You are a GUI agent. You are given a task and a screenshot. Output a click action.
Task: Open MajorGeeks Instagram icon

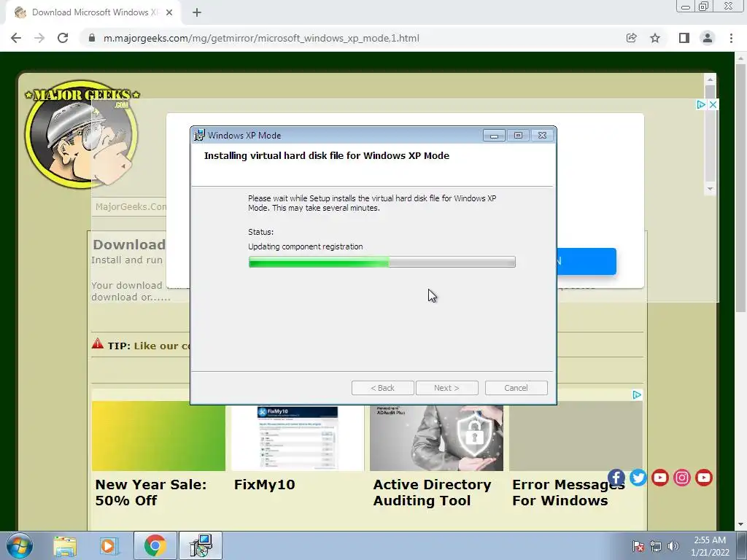coord(682,478)
